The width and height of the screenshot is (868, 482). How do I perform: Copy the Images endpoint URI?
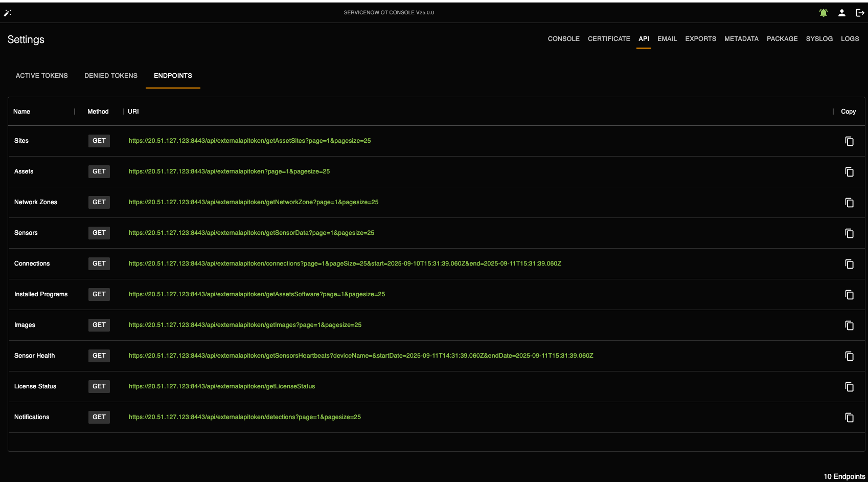click(849, 325)
